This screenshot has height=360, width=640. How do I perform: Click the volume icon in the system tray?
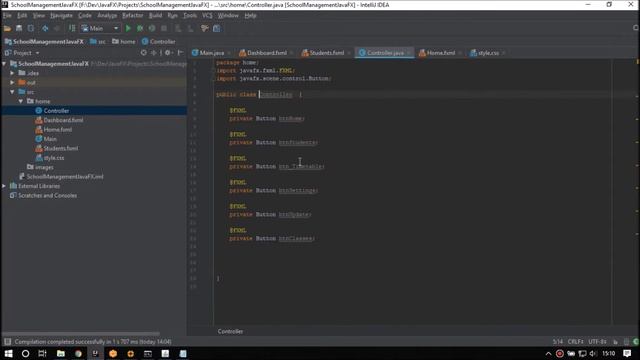tap(593, 353)
